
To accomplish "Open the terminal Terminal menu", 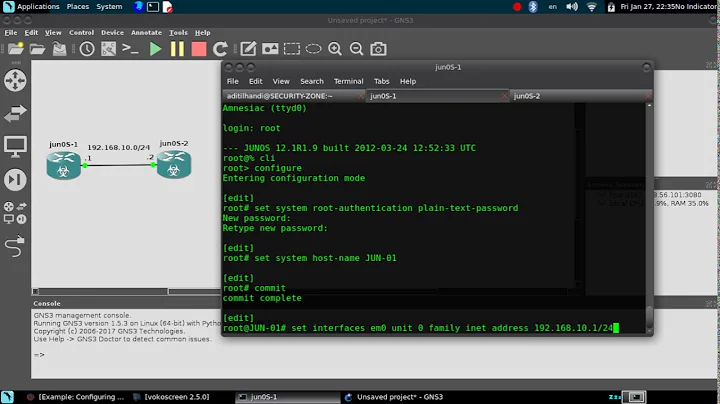I will pos(349,81).
